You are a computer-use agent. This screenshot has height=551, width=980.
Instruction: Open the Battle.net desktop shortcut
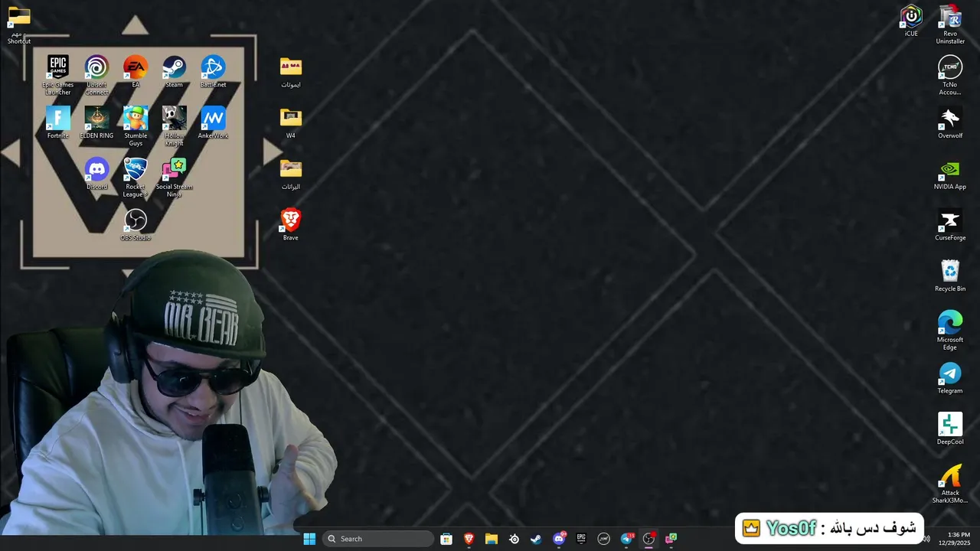coord(213,71)
